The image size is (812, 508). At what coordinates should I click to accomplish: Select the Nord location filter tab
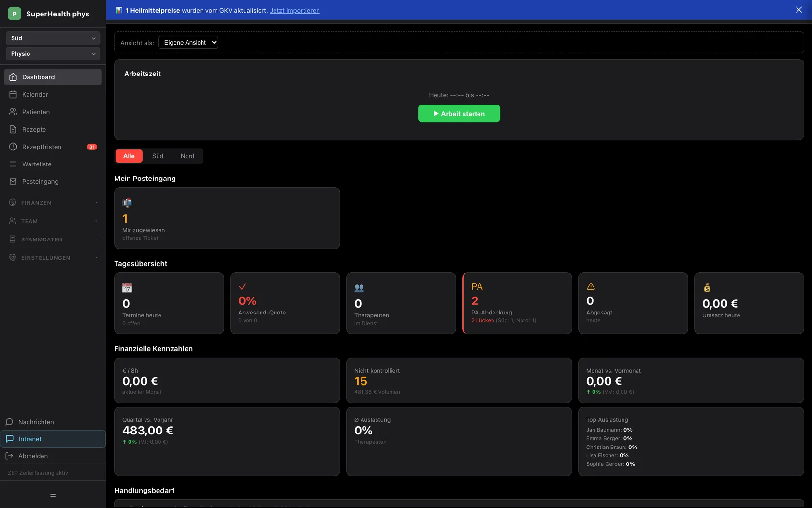pos(188,156)
